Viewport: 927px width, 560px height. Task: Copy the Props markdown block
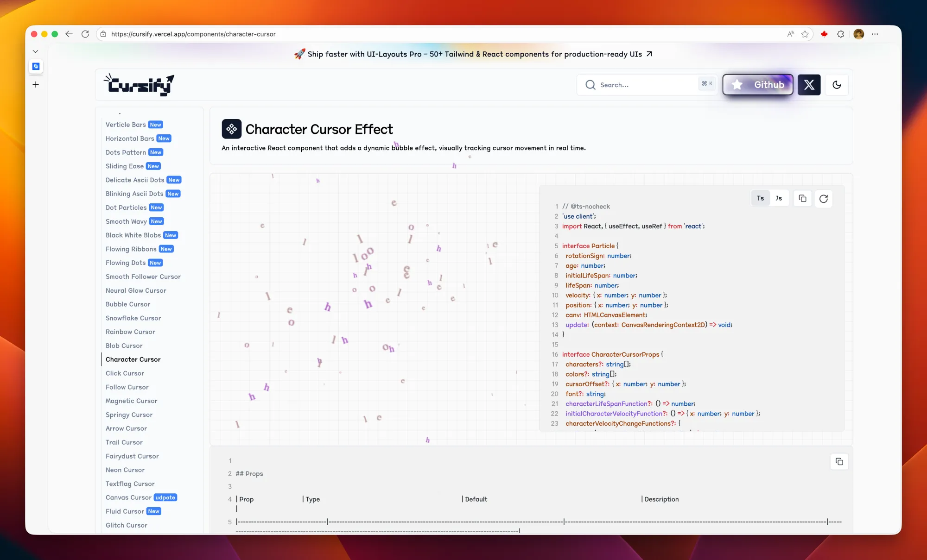pyautogui.click(x=839, y=461)
